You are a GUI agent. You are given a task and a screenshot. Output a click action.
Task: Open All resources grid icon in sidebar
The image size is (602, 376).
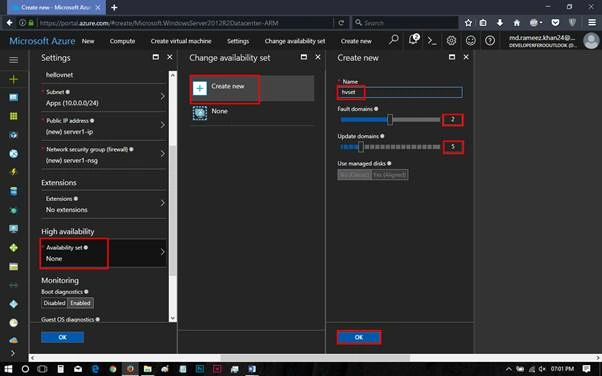[13, 116]
